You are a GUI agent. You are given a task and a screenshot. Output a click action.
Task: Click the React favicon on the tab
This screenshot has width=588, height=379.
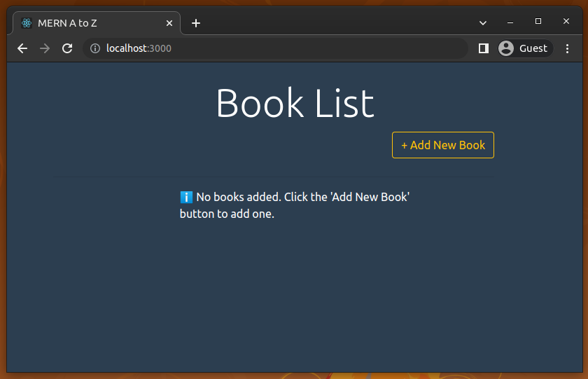tap(27, 23)
